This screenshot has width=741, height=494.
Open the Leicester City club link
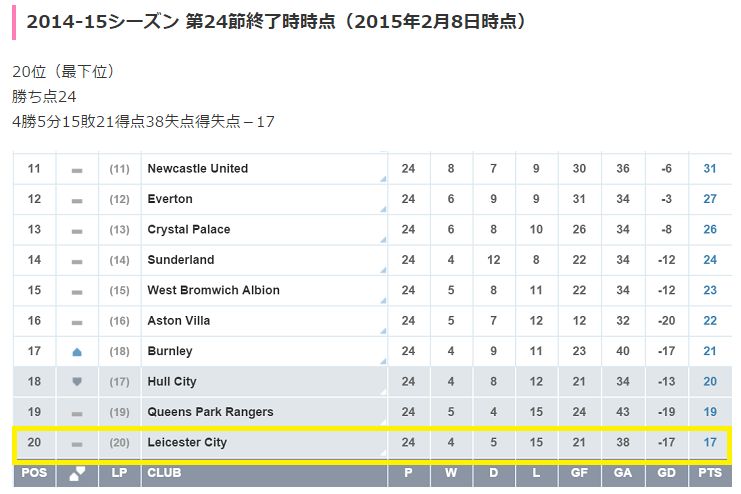point(187,442)
